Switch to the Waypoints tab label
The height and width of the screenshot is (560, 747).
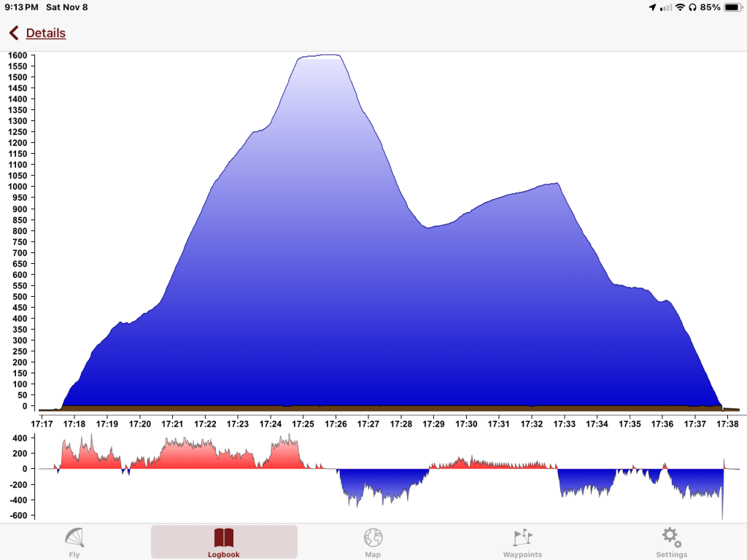pyautogui.click(x=522, y=554)
